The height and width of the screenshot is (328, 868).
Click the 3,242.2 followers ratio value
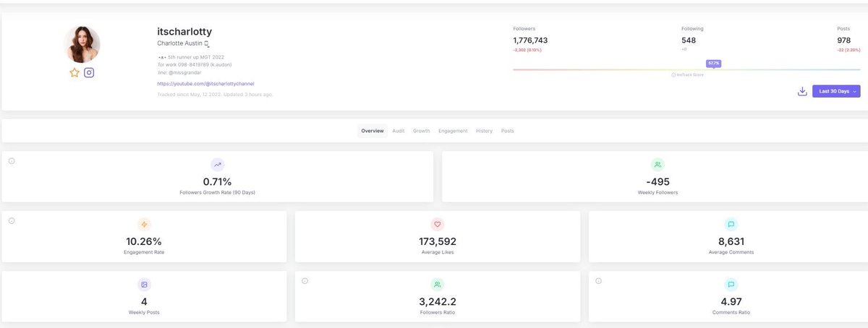click(x=438, y=302)
